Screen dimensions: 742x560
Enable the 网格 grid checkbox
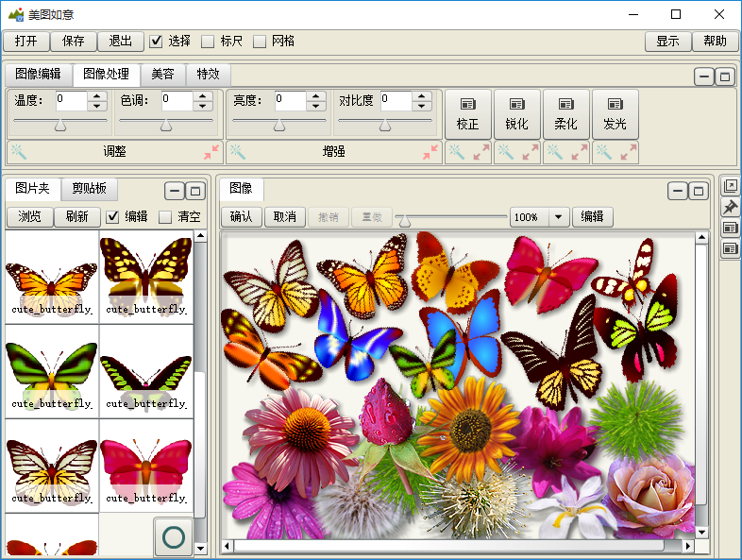tap(260, 42)
